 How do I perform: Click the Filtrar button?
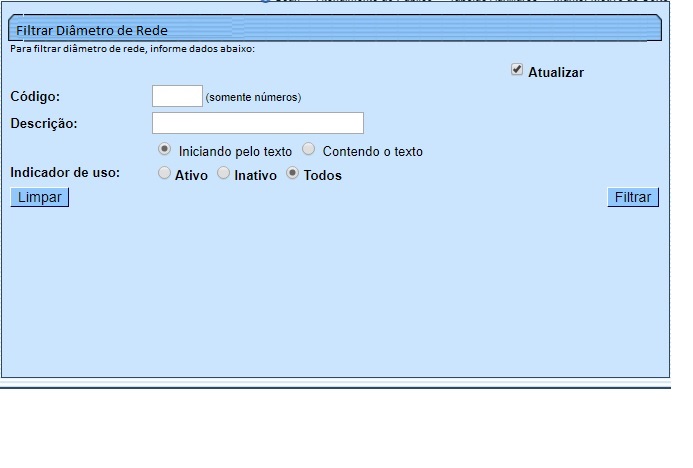(x=632, y=197)
